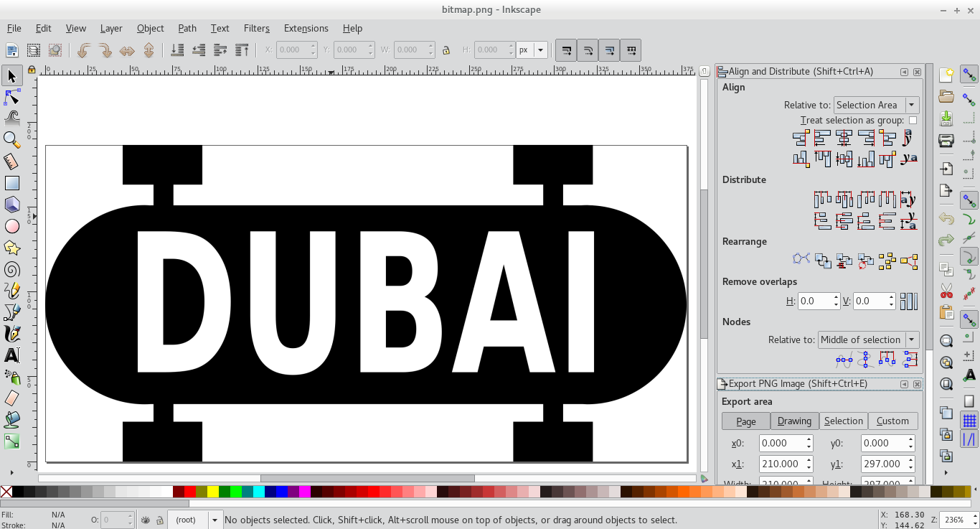Enable Treat selection as group
Screen dimensions: 980x529
tap(913, 121)
